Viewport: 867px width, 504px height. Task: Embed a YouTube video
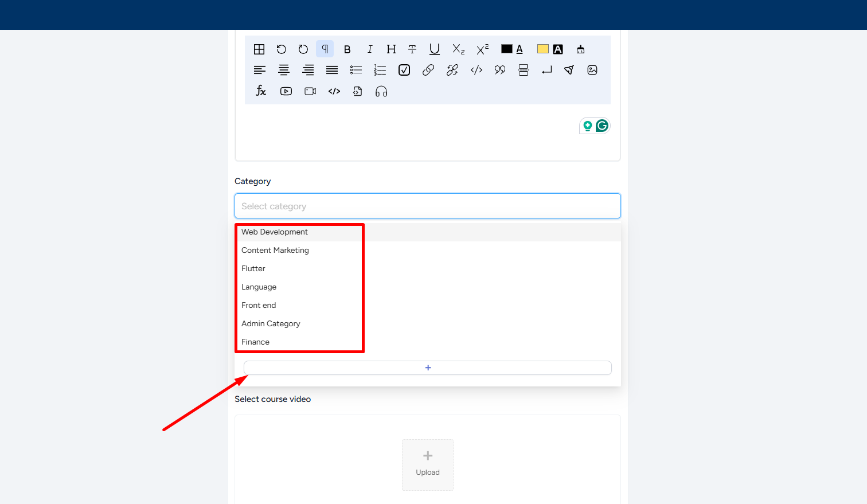[x=286, y=91]
